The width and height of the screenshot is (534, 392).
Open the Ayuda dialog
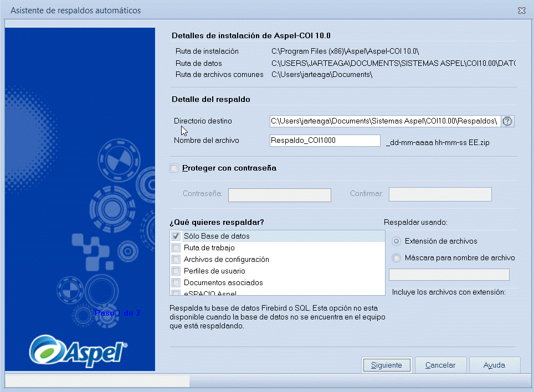494,365
